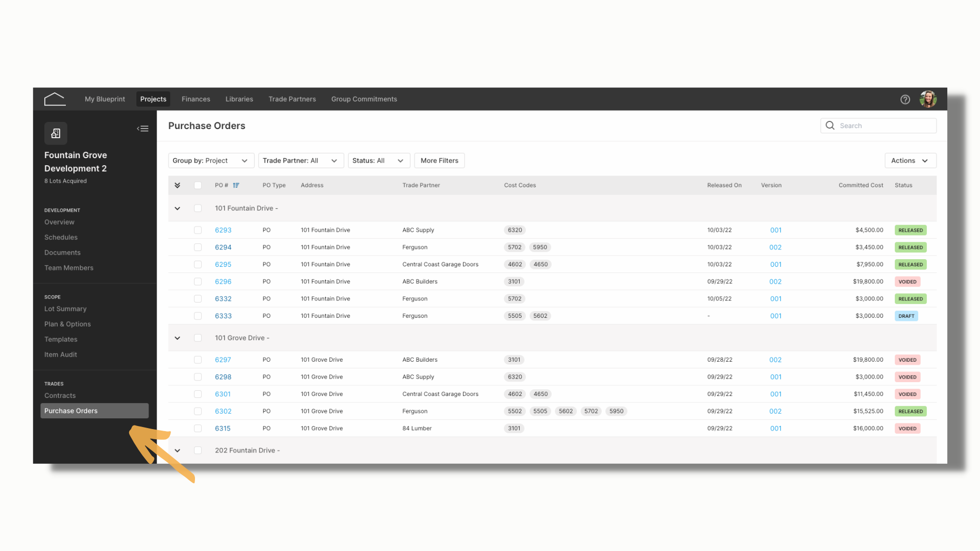Viewport: 980px width, 551px height.
Task: Click the home logo icon
Action: pos(55,99)
